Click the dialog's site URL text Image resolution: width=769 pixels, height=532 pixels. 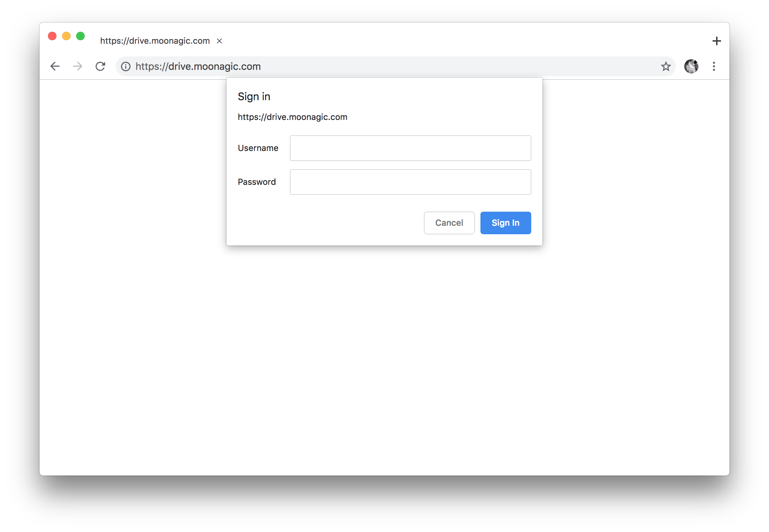coord(292,117)
